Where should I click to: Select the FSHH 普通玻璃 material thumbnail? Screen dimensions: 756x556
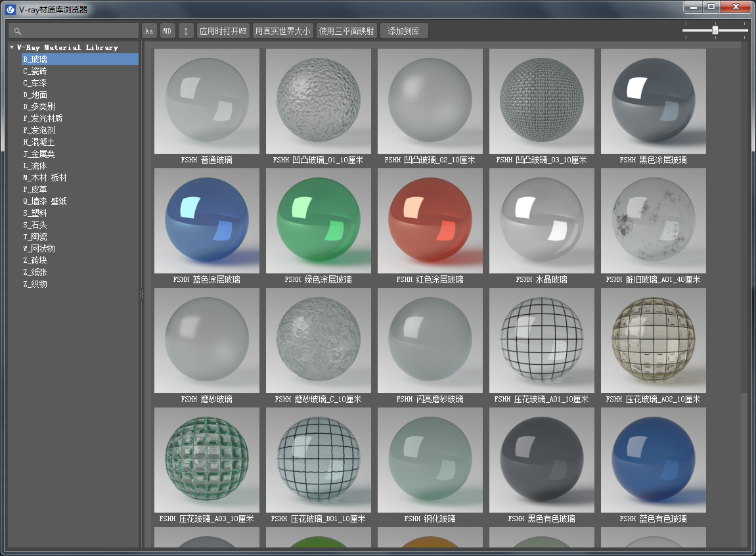207,101
